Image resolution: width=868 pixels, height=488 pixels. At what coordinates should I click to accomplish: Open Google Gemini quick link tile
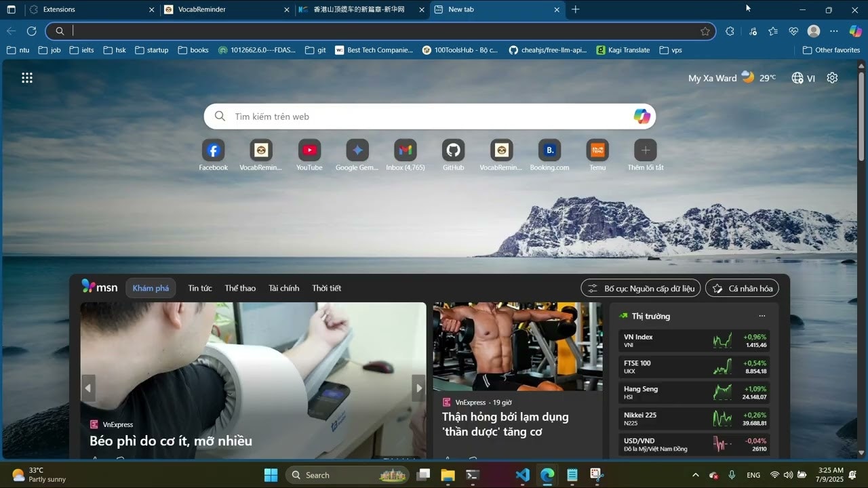coord(357,155)
